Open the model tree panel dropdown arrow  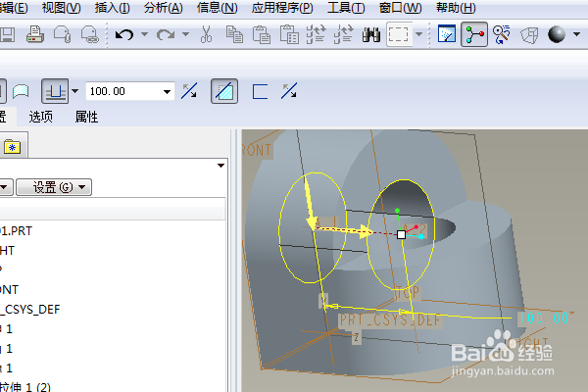[220, 166]
